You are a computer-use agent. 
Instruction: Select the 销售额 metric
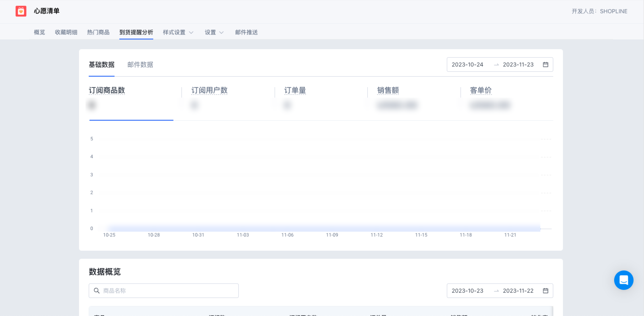tap(388, 90)
